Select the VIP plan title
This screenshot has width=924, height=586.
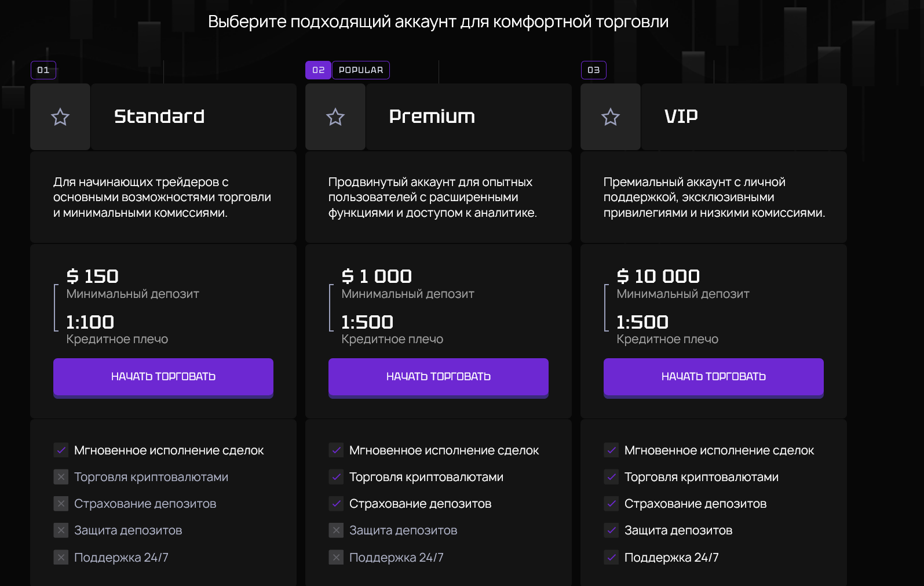coord(681,117)
